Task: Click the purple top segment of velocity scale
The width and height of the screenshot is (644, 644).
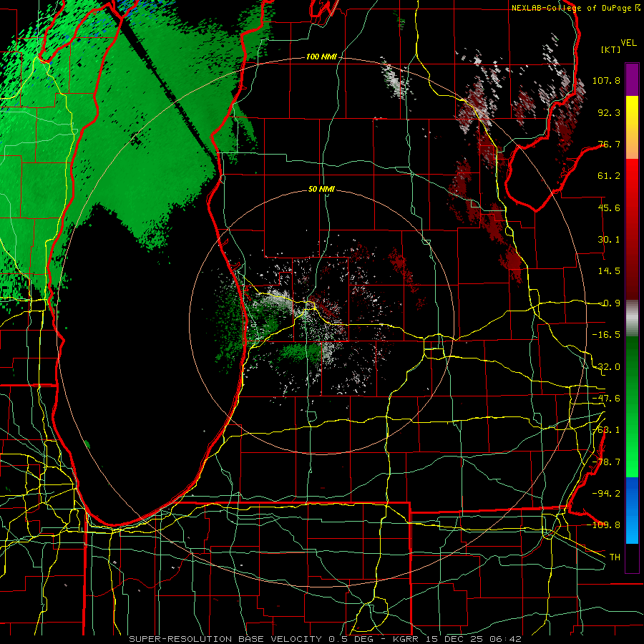Action: tap(632, 79)
